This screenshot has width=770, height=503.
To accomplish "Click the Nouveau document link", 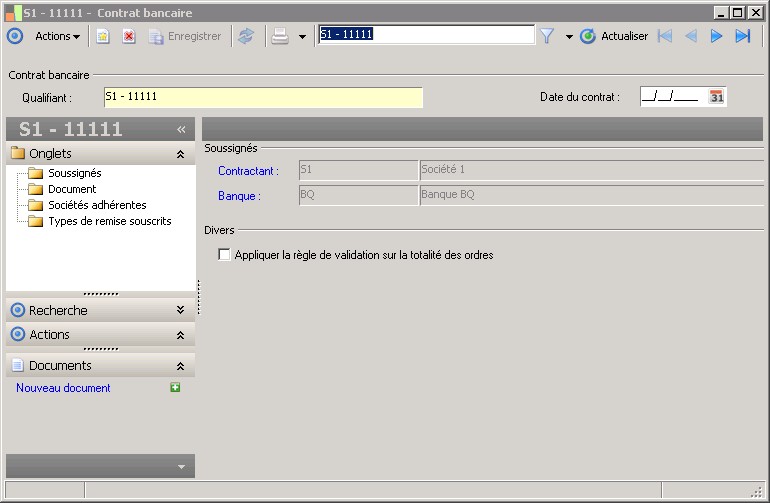I will 63,388.
